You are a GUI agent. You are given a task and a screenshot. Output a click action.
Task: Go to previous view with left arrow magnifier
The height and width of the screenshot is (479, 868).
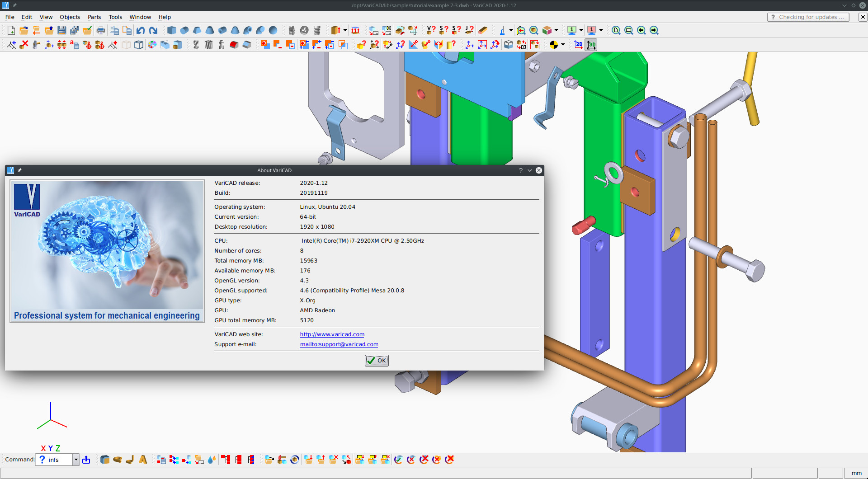[642, 30]
